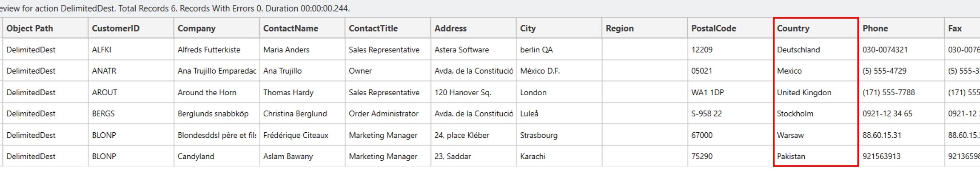Click the ContactName column header
980x171 pixels.
coord(291,28)
